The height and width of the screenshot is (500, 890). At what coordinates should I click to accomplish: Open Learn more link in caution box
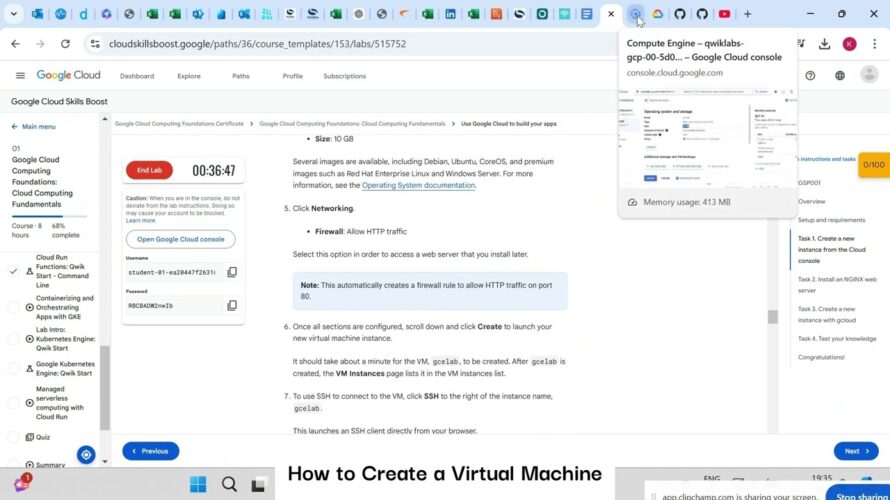click(x=140, y=221)
